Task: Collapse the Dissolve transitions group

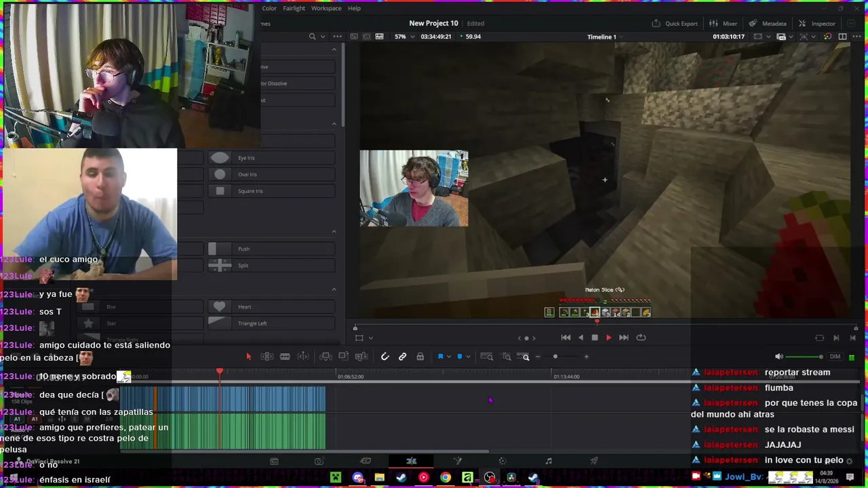Action: 334,49
